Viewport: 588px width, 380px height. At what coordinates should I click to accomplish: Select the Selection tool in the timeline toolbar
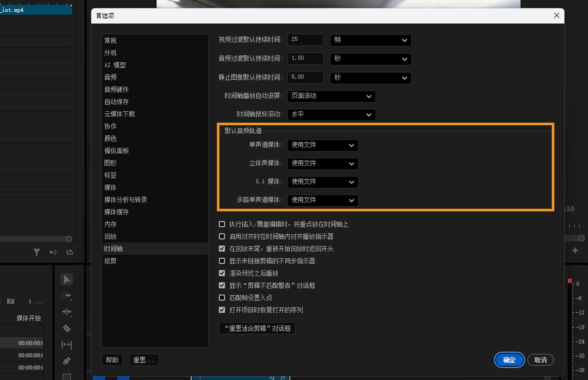(66, 279)
